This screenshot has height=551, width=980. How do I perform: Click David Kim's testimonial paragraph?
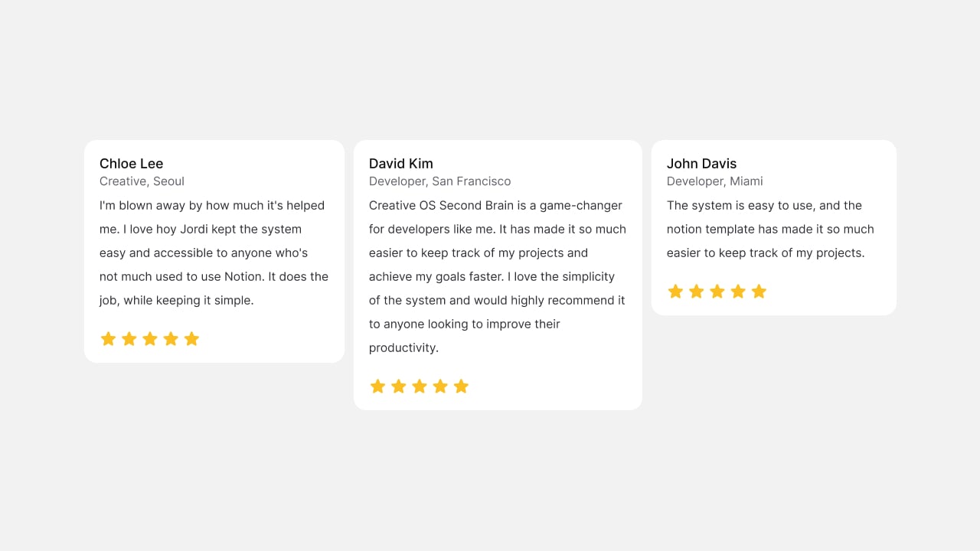pos(498,276)
